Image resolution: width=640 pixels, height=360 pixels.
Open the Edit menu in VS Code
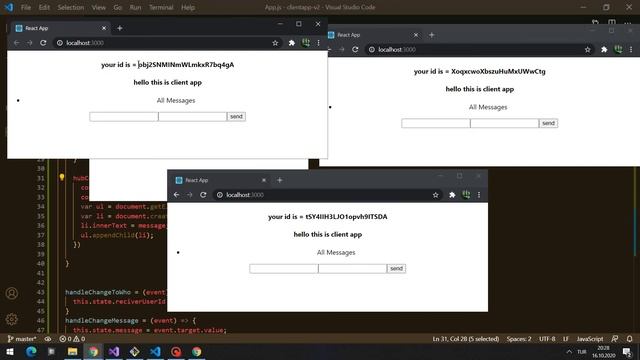44,7
